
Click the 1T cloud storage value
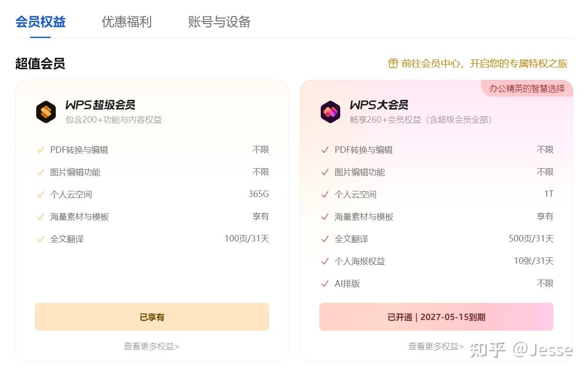tap(549, 194)
